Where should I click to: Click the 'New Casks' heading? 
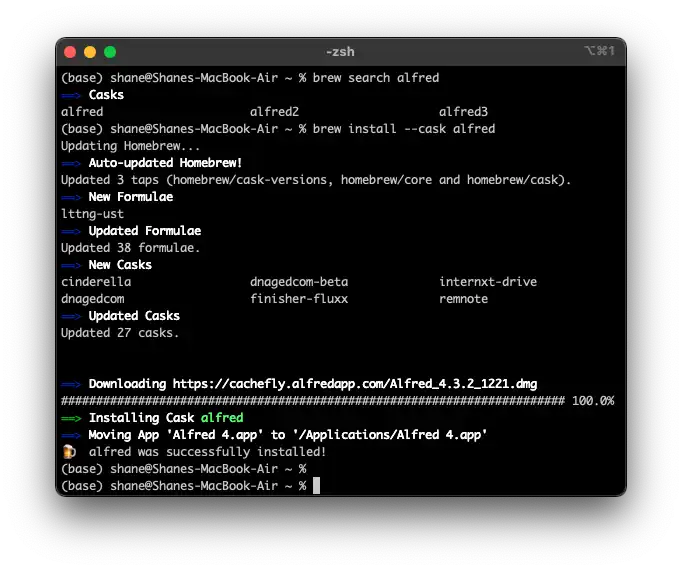tap(120, 265)
